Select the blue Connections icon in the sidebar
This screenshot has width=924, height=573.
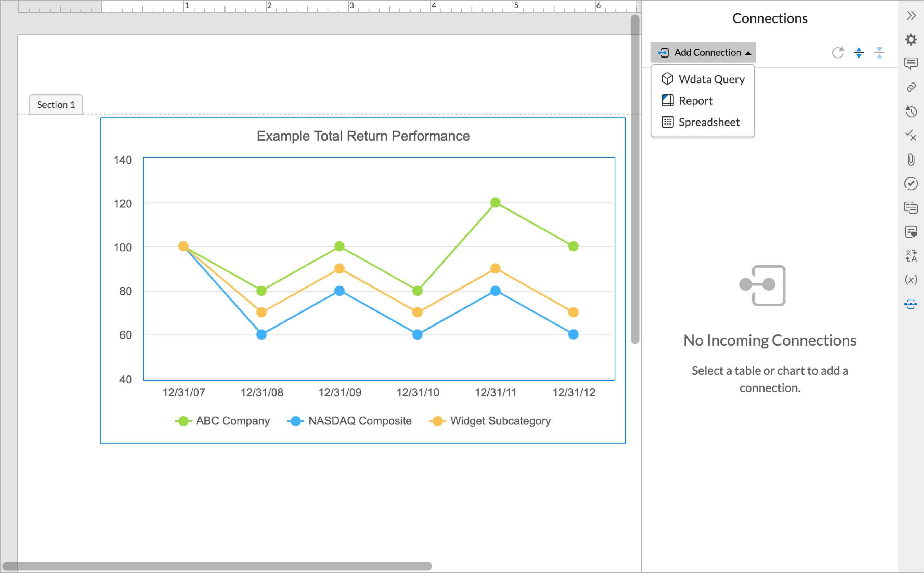911,304
